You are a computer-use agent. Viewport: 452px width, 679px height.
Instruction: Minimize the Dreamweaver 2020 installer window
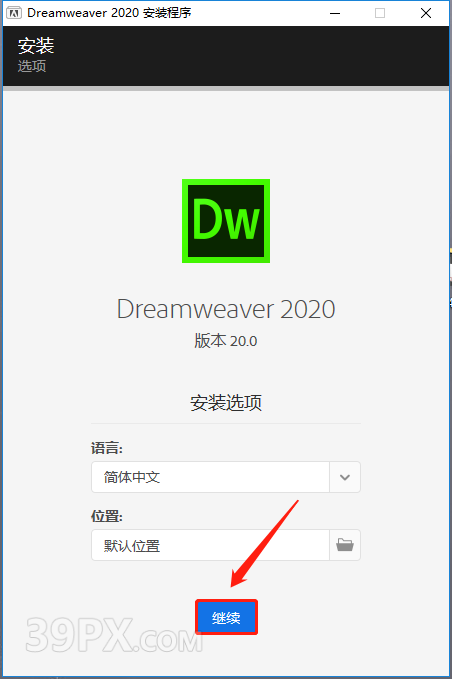335,13
